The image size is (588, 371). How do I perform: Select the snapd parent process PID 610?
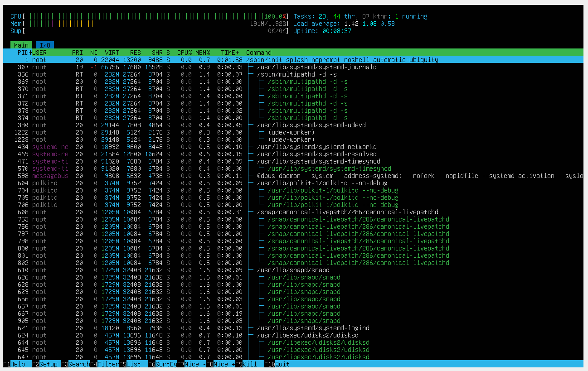(x=293, y=270)
